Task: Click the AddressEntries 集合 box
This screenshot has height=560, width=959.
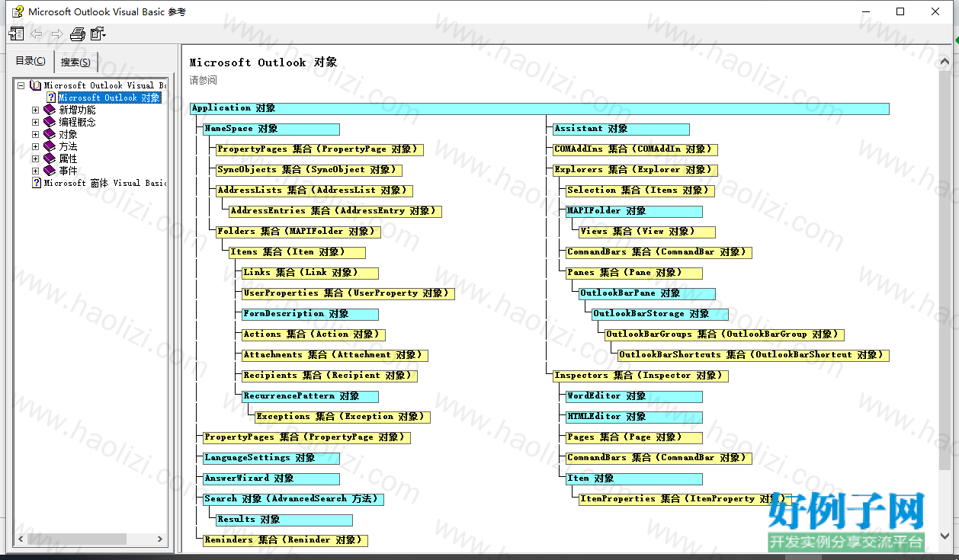Action: 335,211
